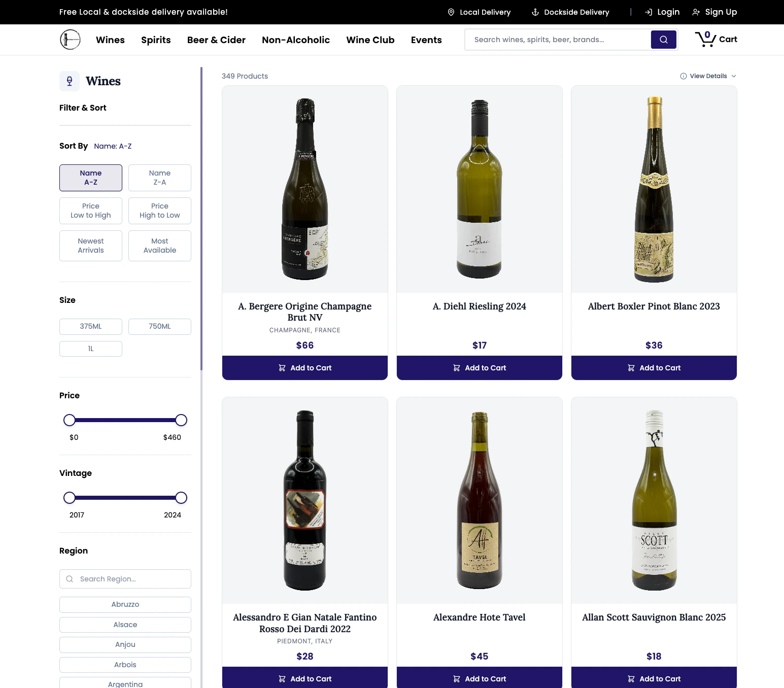Click cart icon on A. Diehl Riesling button
The width and height of the screenshot is (784, 688).
click(457, 368)
